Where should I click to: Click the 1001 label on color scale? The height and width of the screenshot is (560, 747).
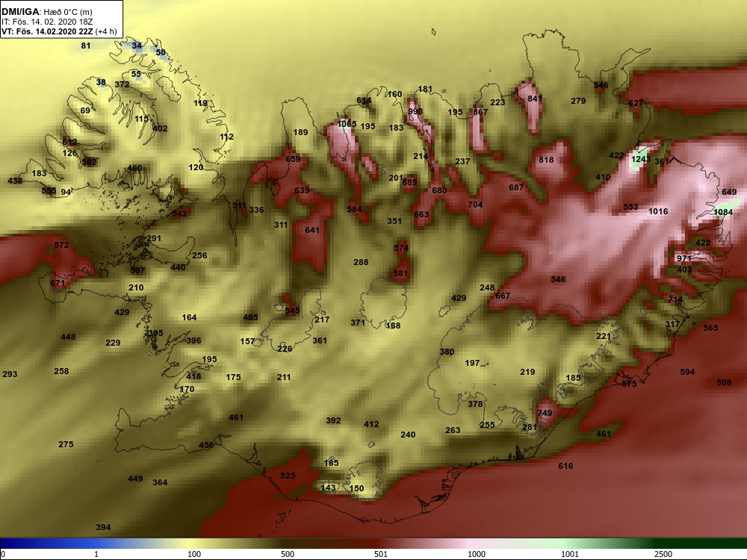point(569,554)
